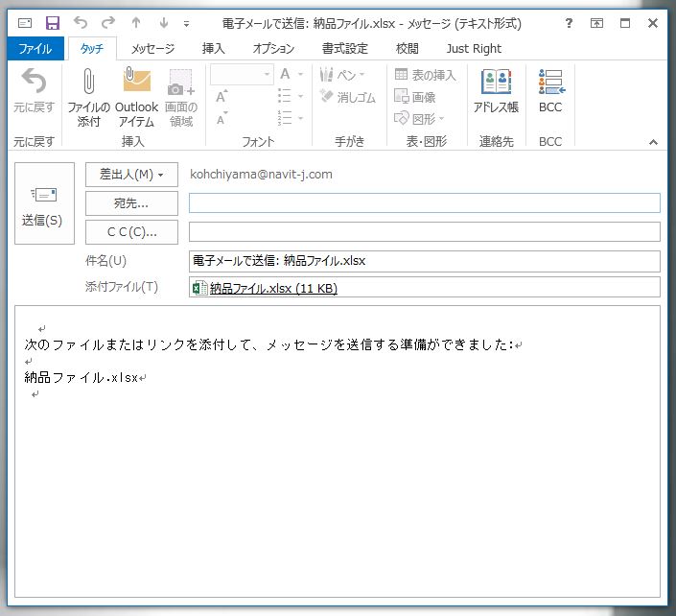This screenshot has height=616, width=676.
Task: Click the envelope window icon at top-left
Action: point(25,23)
